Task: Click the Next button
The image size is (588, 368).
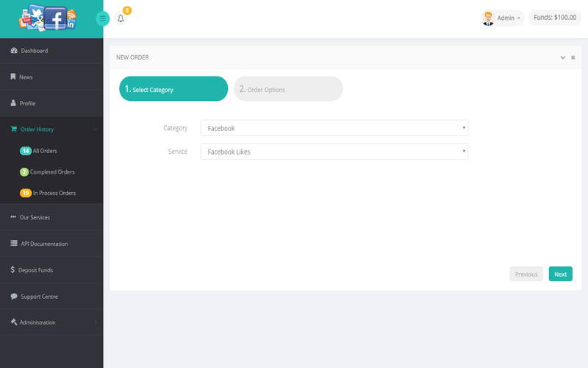Action: tap(560, 274)
